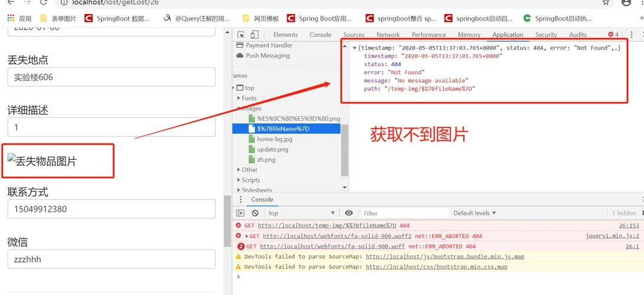Switch to the Memory tab

(469, 34)
